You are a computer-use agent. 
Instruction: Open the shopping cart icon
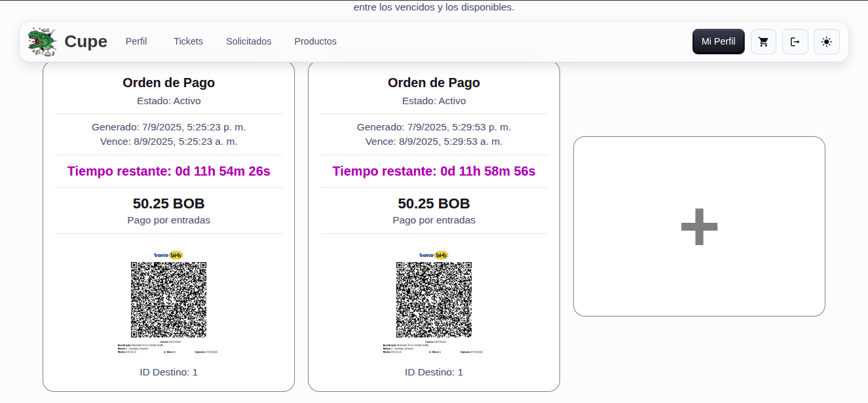tap(763, 41)
